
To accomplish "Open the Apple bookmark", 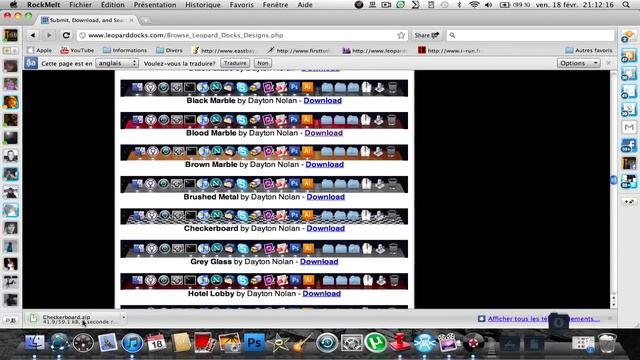I will coord(40,50).
